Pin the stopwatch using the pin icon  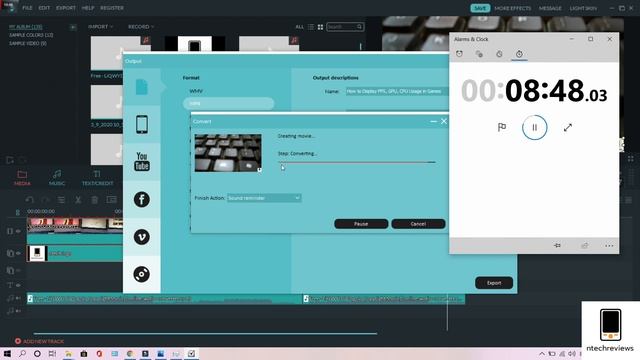[x=557, y=245]
